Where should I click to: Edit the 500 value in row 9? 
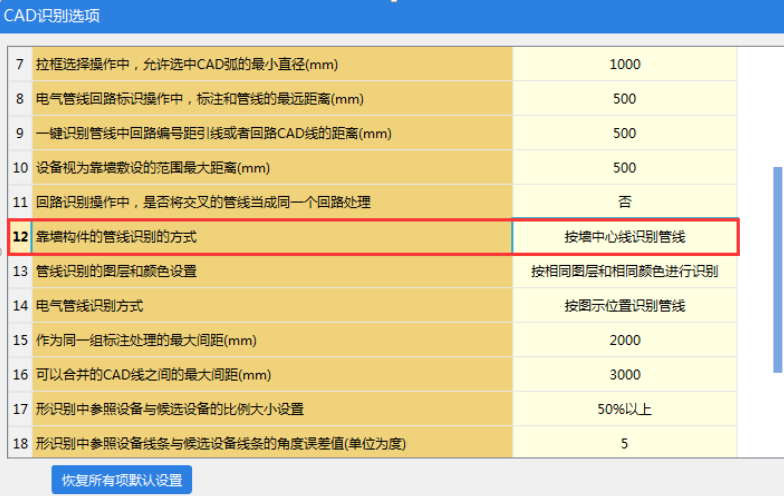coord(624,133)
